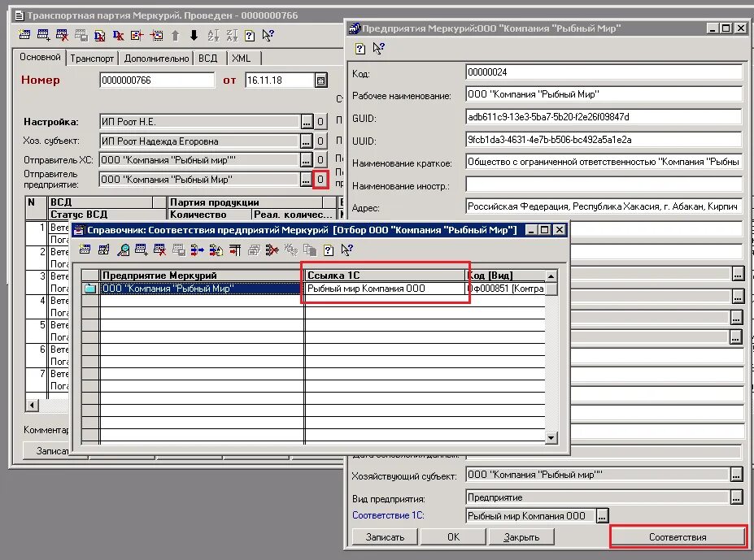Open selection for Отправитель ХС field
Image resolution: width=754 pixels, height=560 pixels.
306,160
